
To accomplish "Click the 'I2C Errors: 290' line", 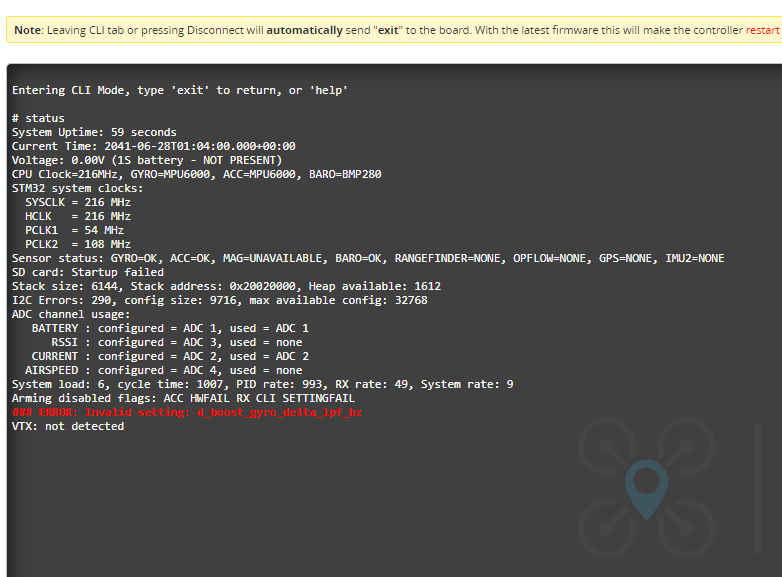I will (x=220, y=300).
